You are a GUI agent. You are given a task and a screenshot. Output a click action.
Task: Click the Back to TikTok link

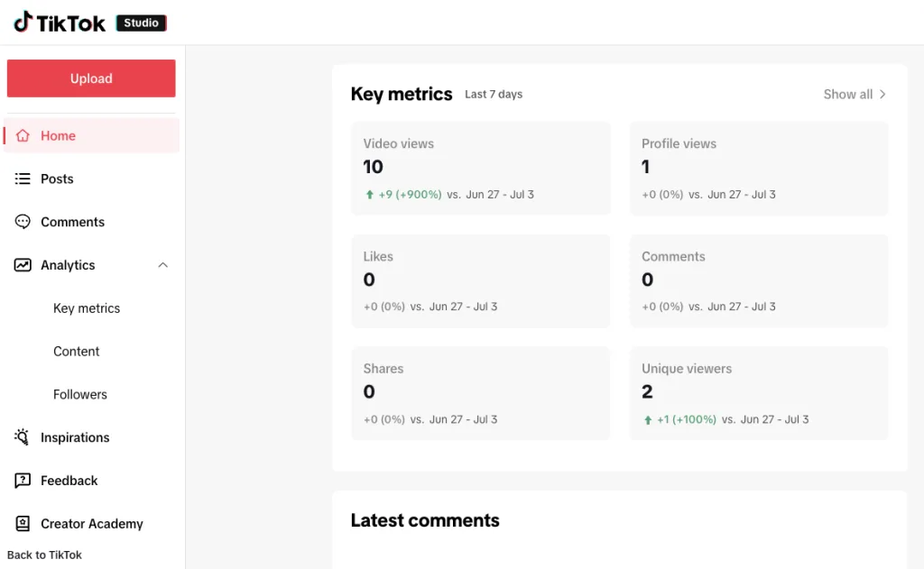[44, 555]
